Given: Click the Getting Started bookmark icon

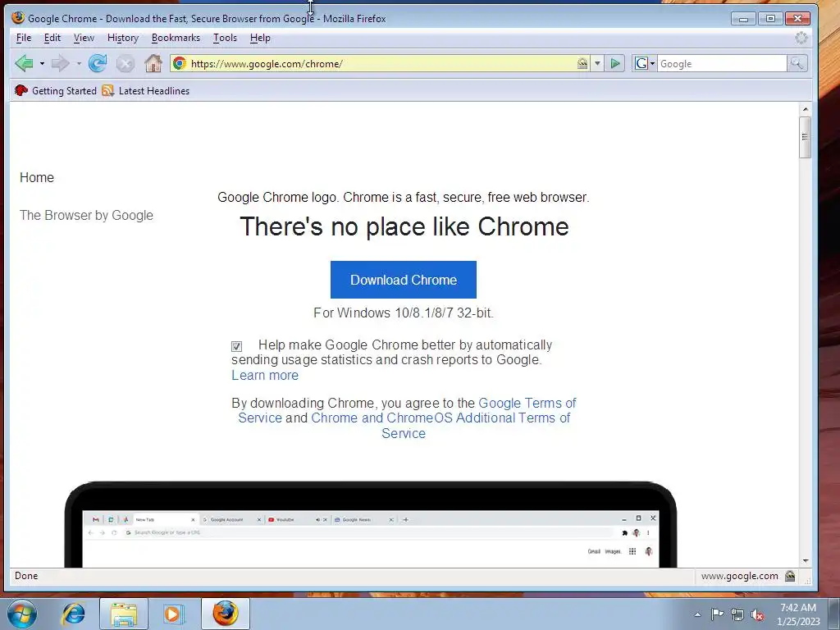Looking at the screenshot, I should [21, 90].
